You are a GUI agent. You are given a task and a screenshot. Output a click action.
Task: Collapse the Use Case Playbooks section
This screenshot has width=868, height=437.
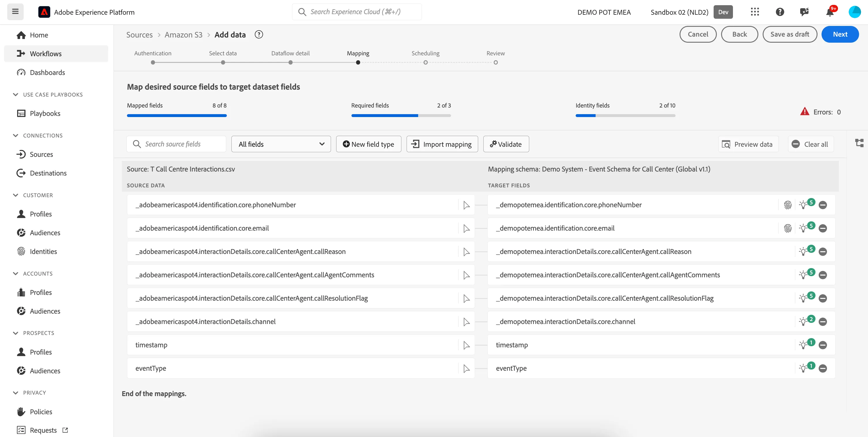tap(16, 95)
